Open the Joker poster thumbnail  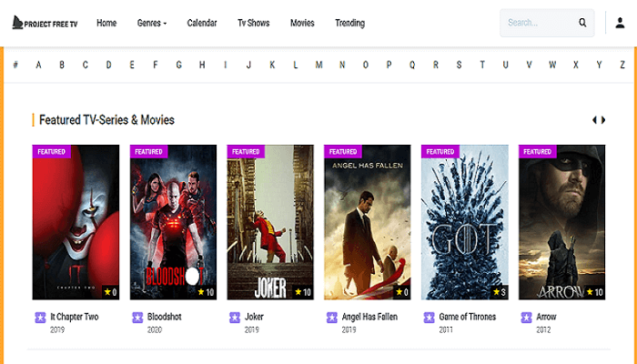coord(270,222)
